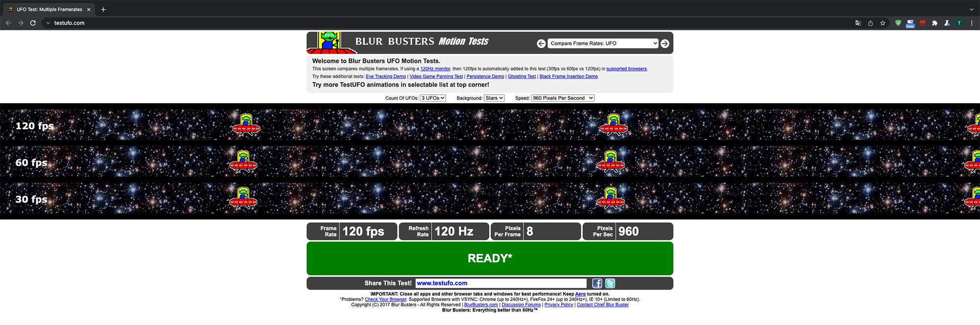This screenshot has width=980, height=325.
Task: Open the profile avatar labeled T
Action: 959,23
